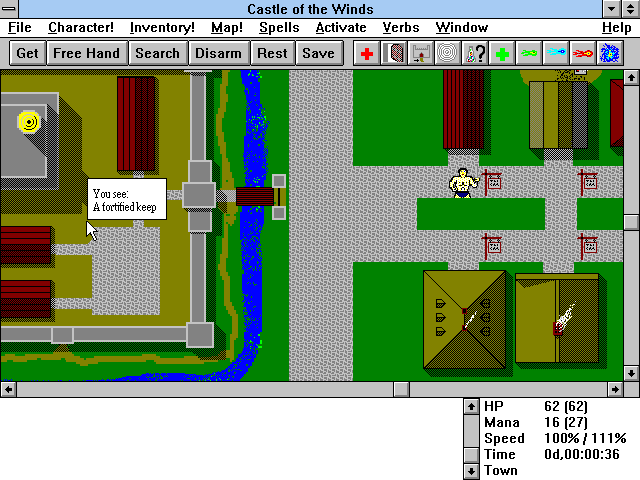Select the green magic bolt spell
This screenshot has width=640, height=480.
pos(529,53)
